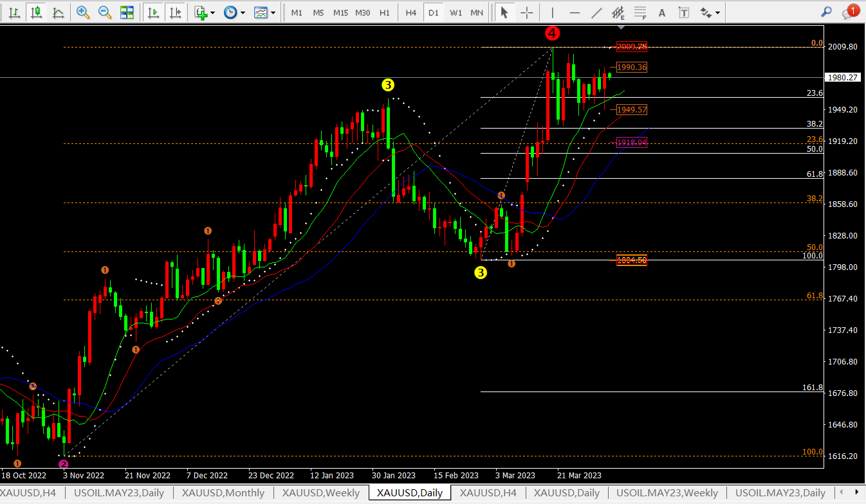This screenshot has height=504, width=866.
Task: Draw a vertical line
Action: tap(552, 12)
